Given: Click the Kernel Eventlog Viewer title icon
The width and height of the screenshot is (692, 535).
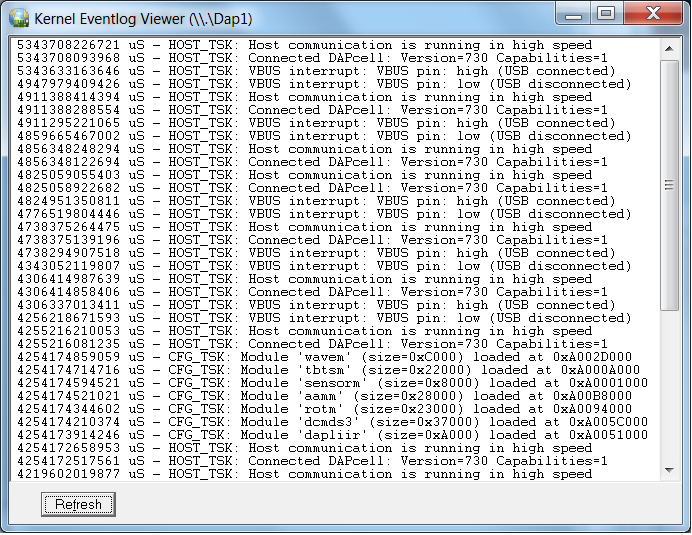Looking at the screenshot, I should 19,19.
